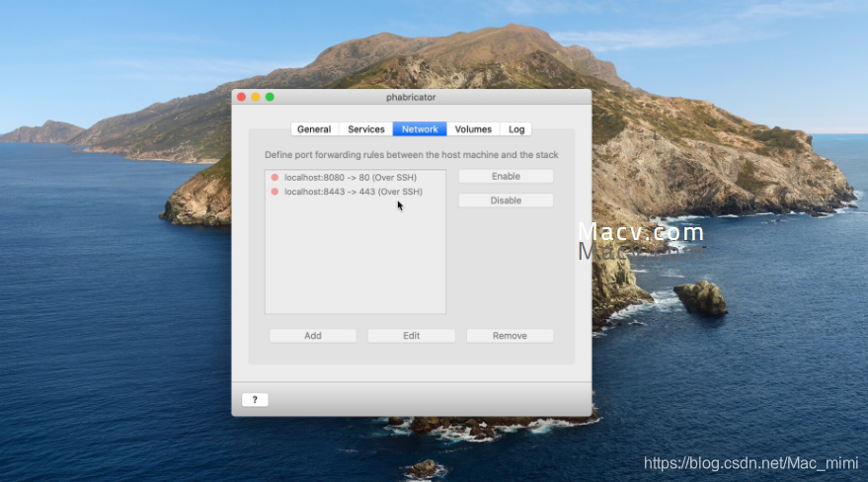Click red status dot of localhost:8080 rule
This screenshot has width=868, height=482.
[x=275, y=178]
